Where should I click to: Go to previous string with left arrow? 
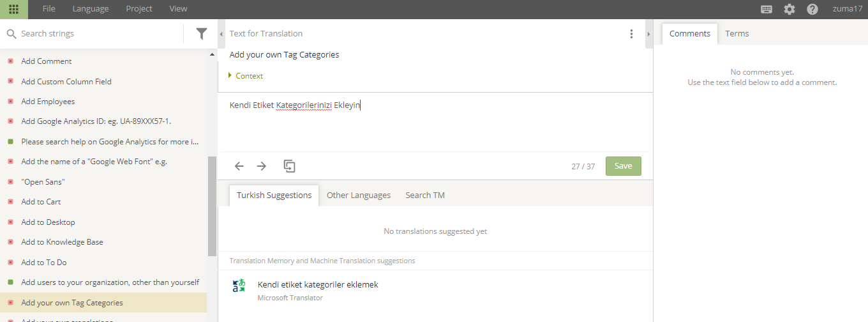tap(239, 166)
